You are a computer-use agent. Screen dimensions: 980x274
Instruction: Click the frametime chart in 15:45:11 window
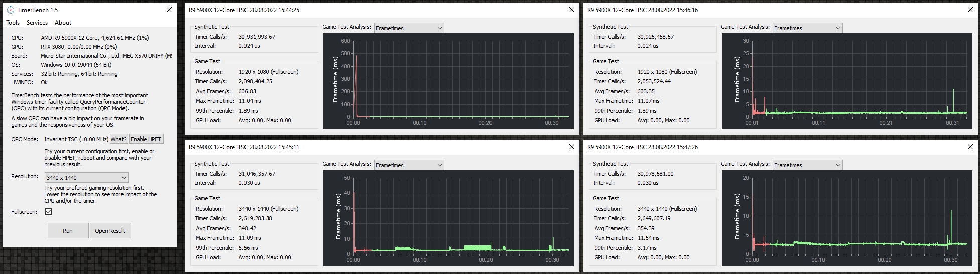[x=448, y=218]
